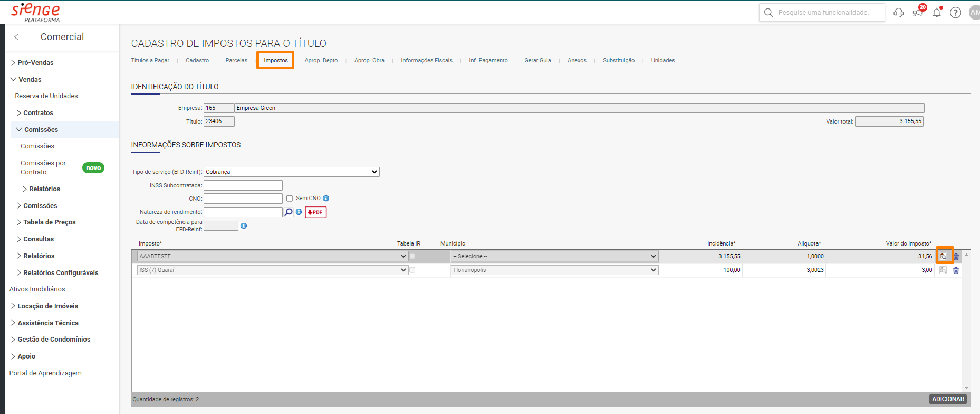This screenshot has width=980, height=414.
Task: Collapse Comercial menu with back arrow
Action: coord(16,37)
